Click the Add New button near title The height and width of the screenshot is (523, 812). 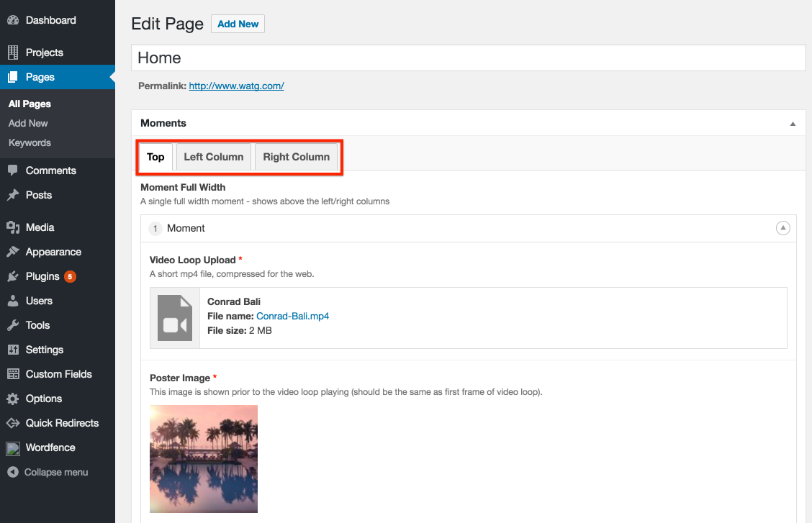(238, 24)
